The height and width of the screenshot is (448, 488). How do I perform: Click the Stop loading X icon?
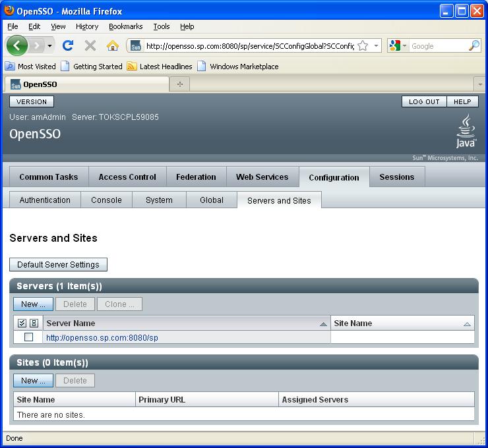coord(90,45)
